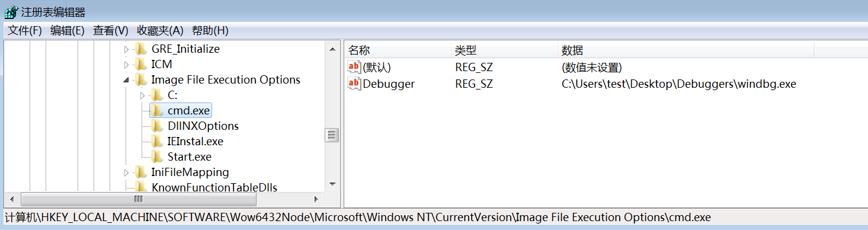Select the Debugger string value icon
The height and width of the screenshot is (230, 868).
coord(354,84)
